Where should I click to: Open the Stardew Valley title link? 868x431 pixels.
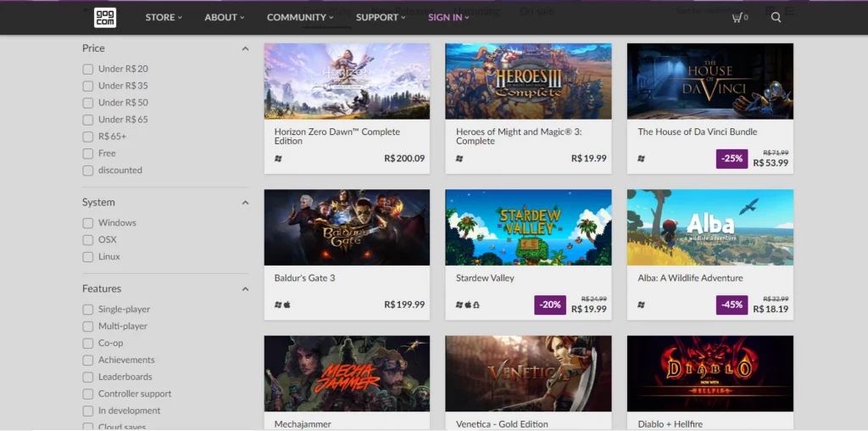coord(485,278)
